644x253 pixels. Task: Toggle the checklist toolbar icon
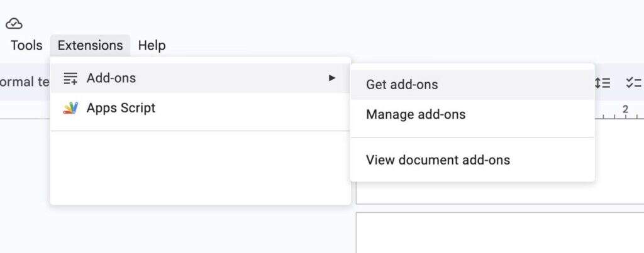pyautogui.click(x=633, y=82)
